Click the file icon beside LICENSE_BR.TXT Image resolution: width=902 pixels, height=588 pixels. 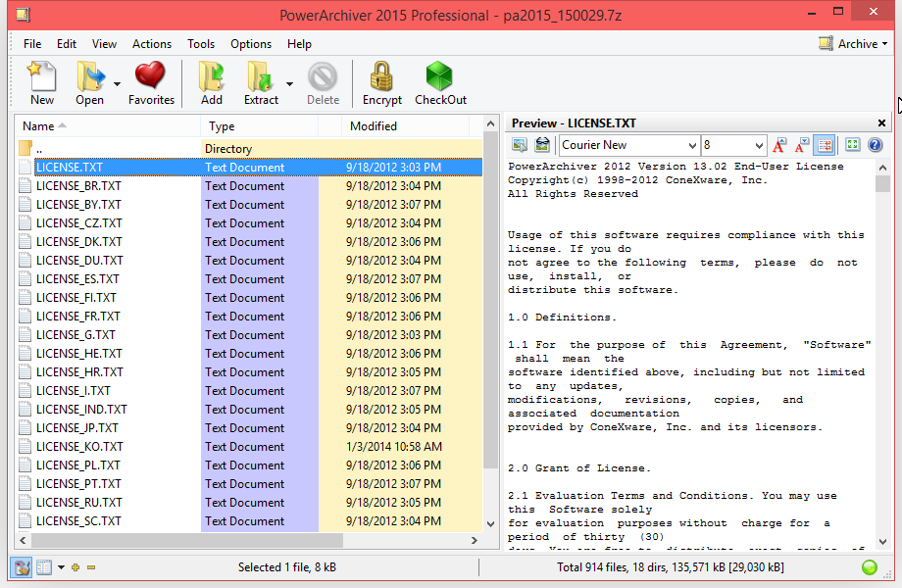[x=25, y=185]
